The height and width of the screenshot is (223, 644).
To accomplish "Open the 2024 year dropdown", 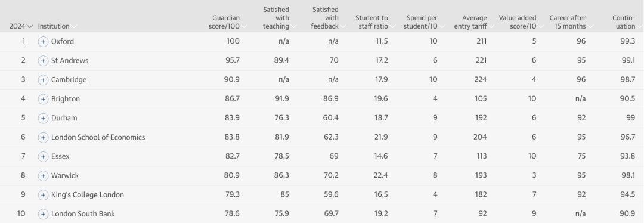I will (21, 26).
